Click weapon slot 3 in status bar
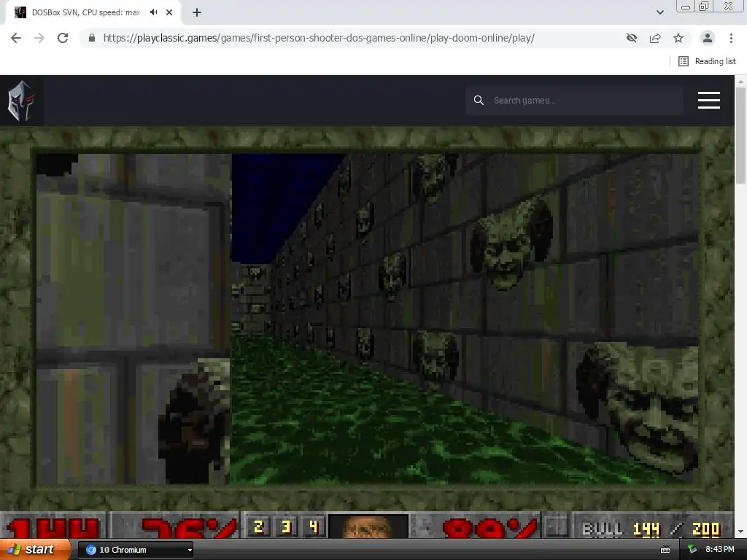This screenshot has height=560, width=747. click(286, 526)
